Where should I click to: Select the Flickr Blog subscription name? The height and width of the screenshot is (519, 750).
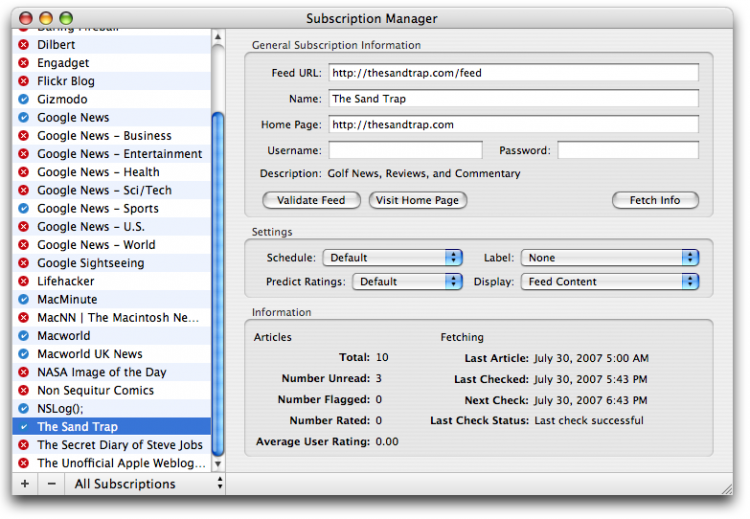tap(66, 81)
